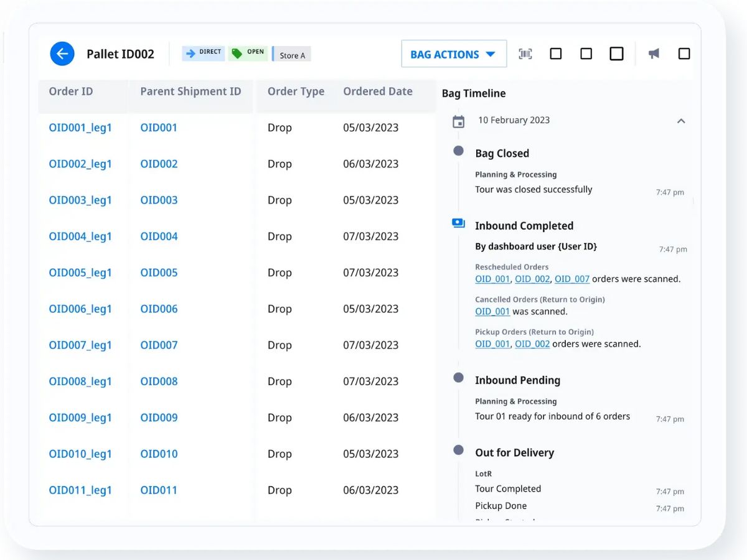The height and width of the screenshot is (560, 747).
Task: Tick the checkbox right of the megaphone
Action: click(x=684, y=54)
